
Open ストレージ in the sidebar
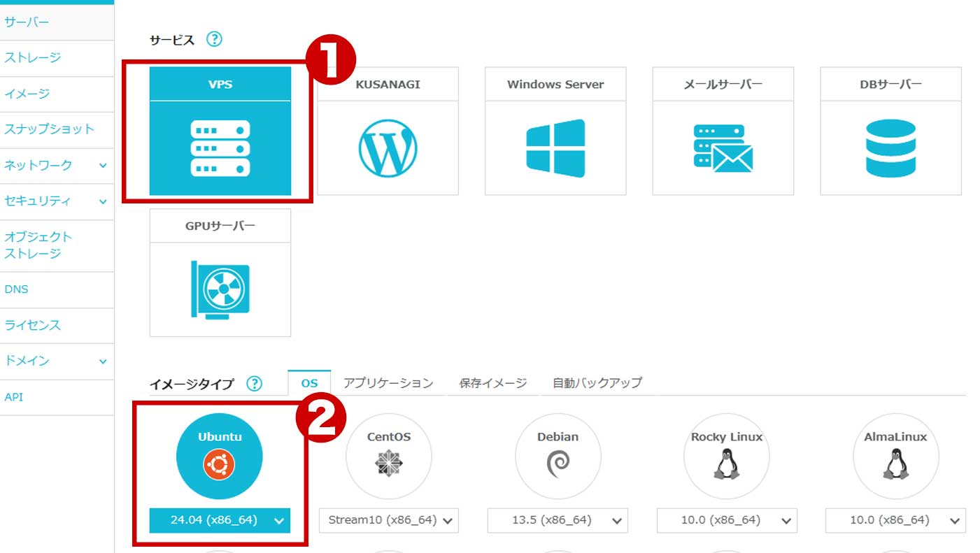tap(57, 58)
